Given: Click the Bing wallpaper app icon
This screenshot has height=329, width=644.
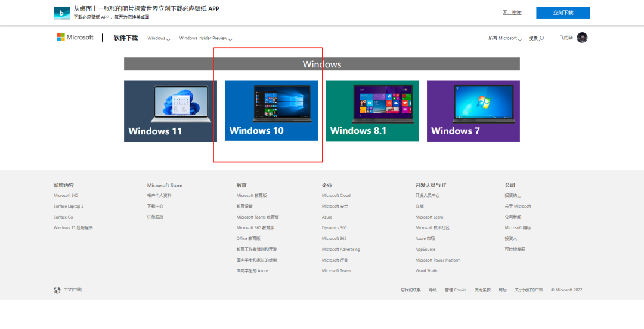Looking at the screenshot, I should click(61, 13).
